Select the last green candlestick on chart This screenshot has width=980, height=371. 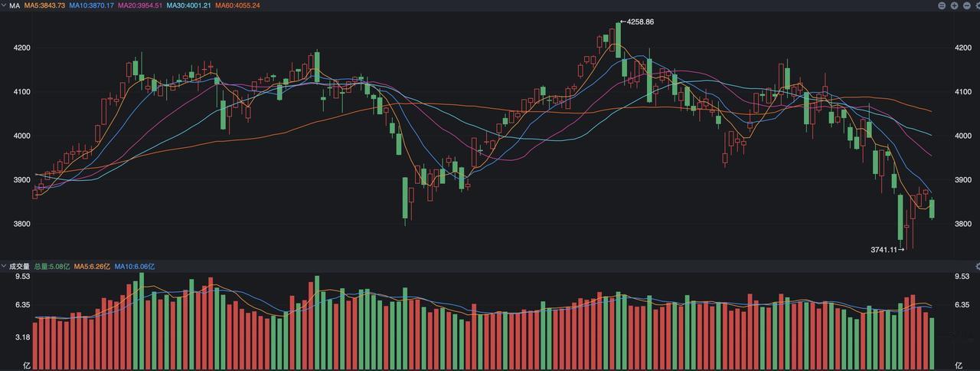[x=932, y=208]
